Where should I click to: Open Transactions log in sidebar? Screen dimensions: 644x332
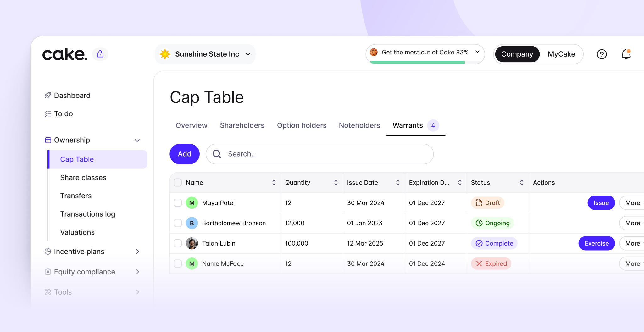click(x=88, y=214)
